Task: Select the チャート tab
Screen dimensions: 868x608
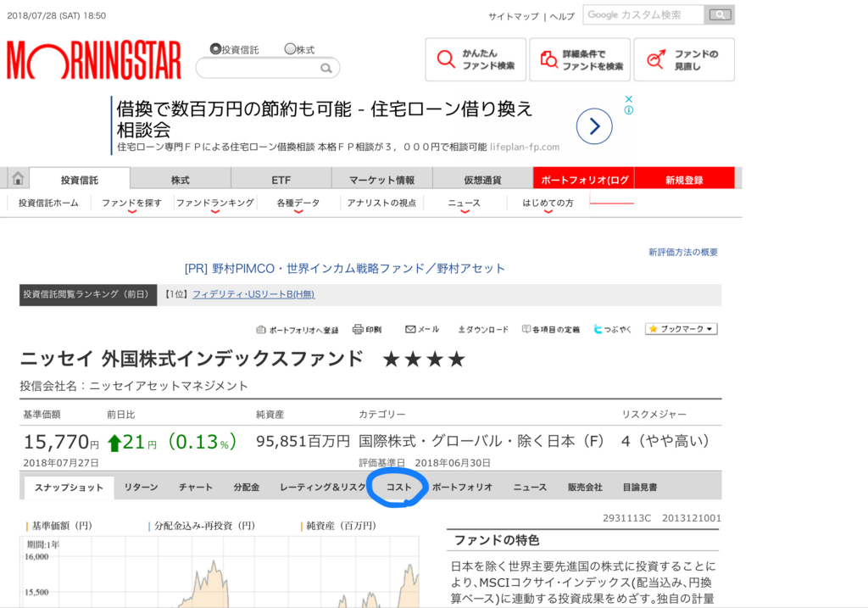Action: pyautogui.click(x=196, y=488)
